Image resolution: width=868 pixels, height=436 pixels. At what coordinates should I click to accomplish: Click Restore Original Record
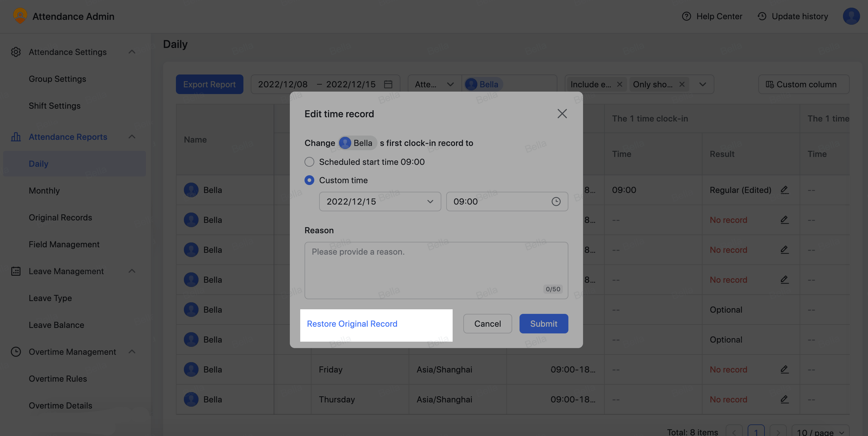352,324
